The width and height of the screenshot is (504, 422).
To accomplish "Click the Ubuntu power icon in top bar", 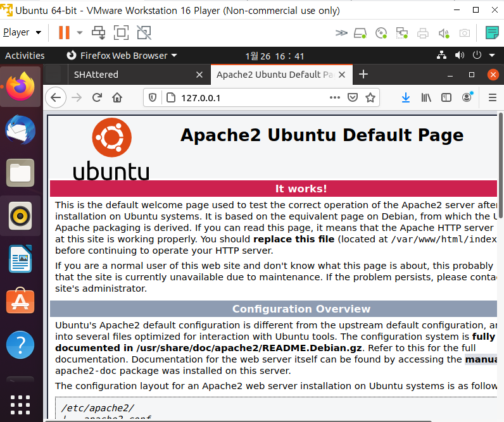I will point(477,55).
